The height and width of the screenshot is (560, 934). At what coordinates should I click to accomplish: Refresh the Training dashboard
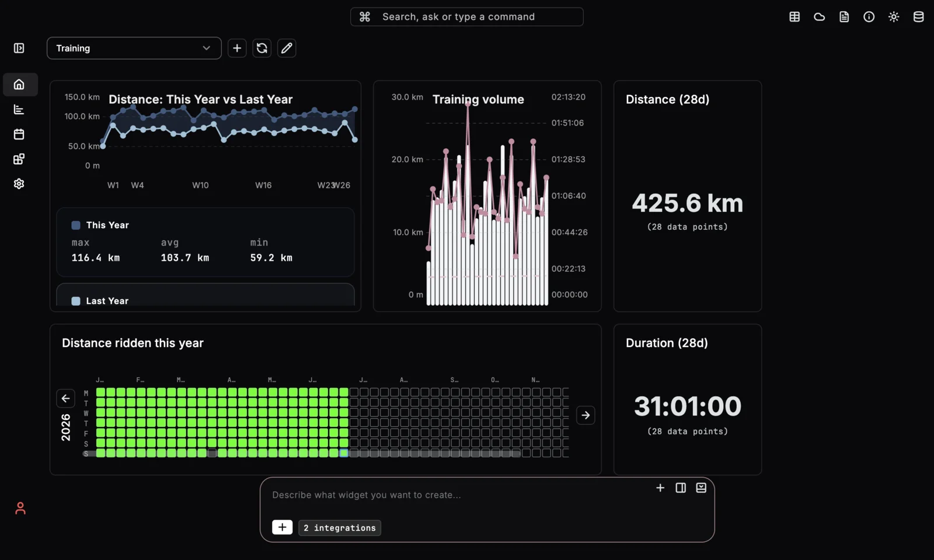click(262, 48)
